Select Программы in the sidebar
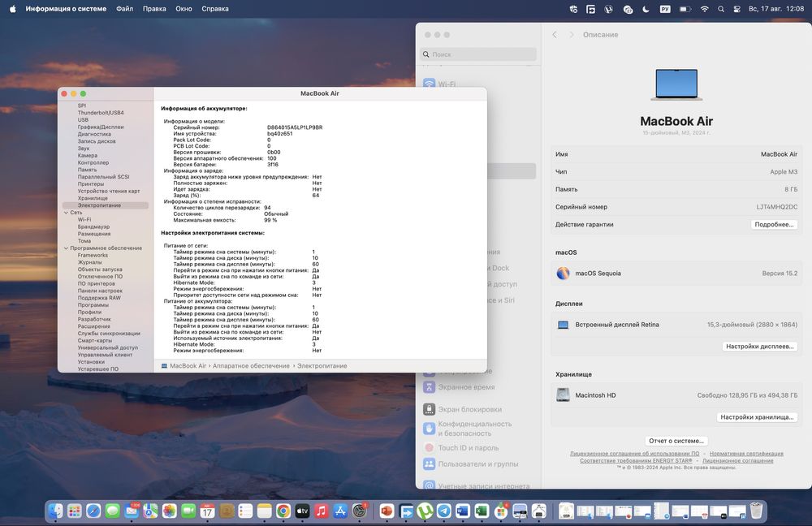This screenshot has height=526, width=812. 93,305
